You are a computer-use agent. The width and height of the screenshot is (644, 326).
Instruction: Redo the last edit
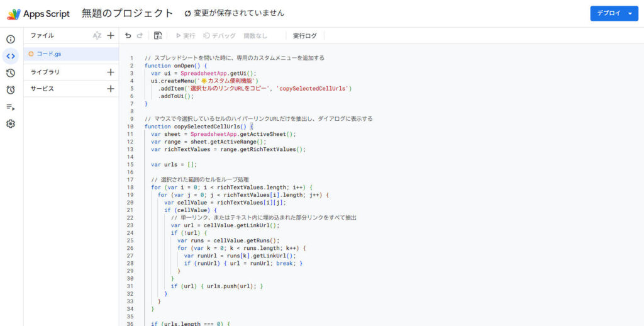pyautogui.click(x=140, y=36)
